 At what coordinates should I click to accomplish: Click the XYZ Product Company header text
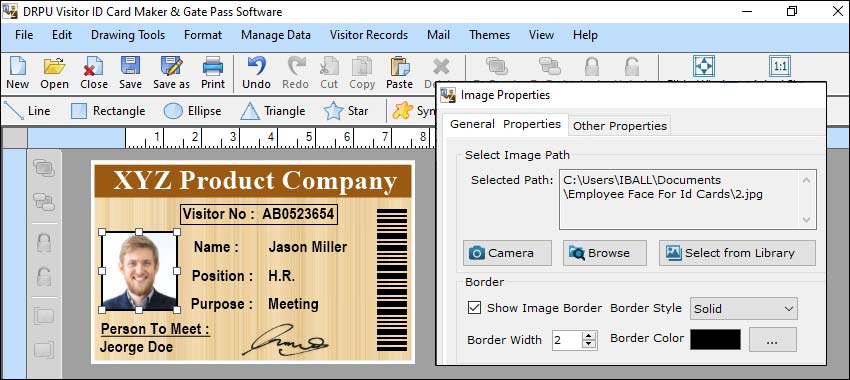click(x=255, y=181)
